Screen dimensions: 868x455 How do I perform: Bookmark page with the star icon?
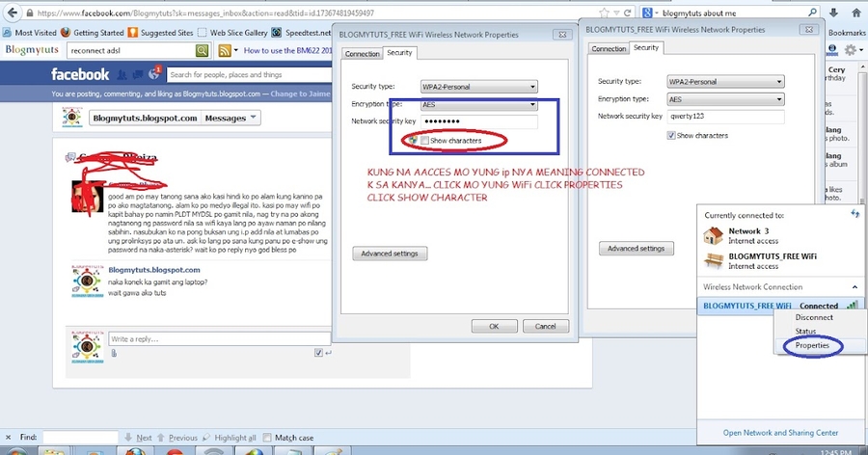pyautogui.click(x=604, y=14)
